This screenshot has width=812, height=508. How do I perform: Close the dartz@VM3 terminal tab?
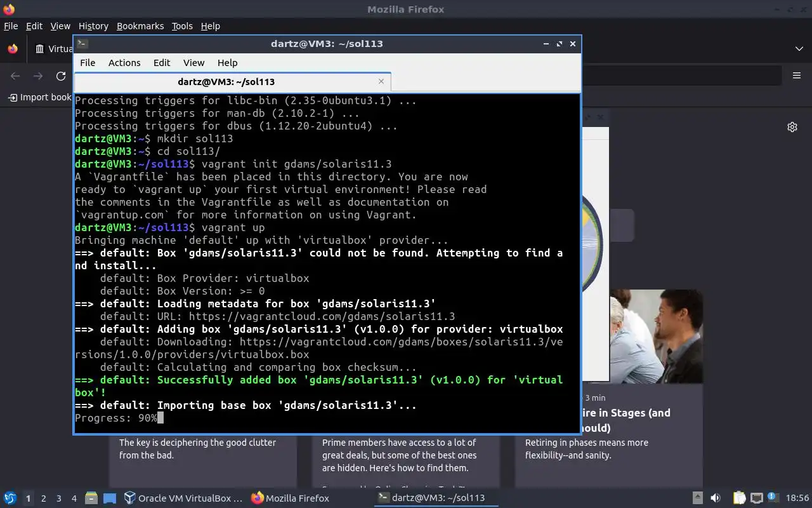click(x=381, y=81)
